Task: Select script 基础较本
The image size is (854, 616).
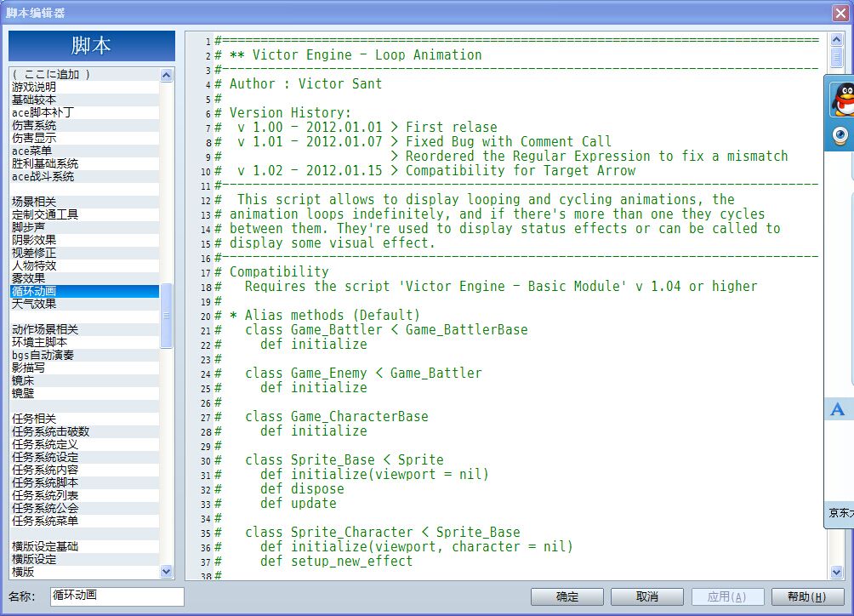Action: tap(85, 100)
